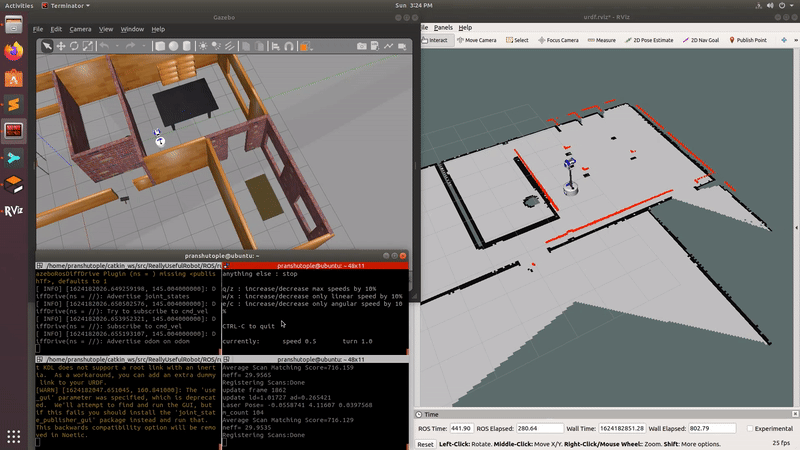
Task: Open the redo history dropdown arrow
Action: tap(143, 46)
